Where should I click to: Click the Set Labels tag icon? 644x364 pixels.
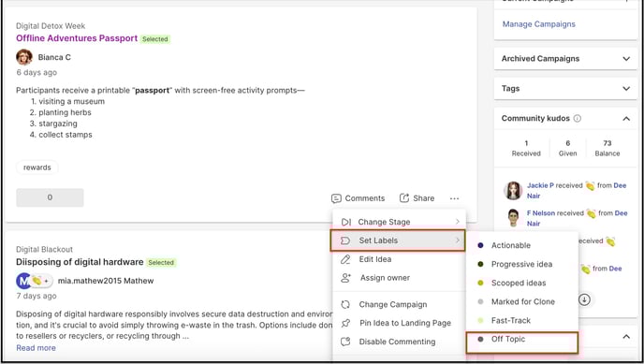pyautogui.click(x=345, y=240)
